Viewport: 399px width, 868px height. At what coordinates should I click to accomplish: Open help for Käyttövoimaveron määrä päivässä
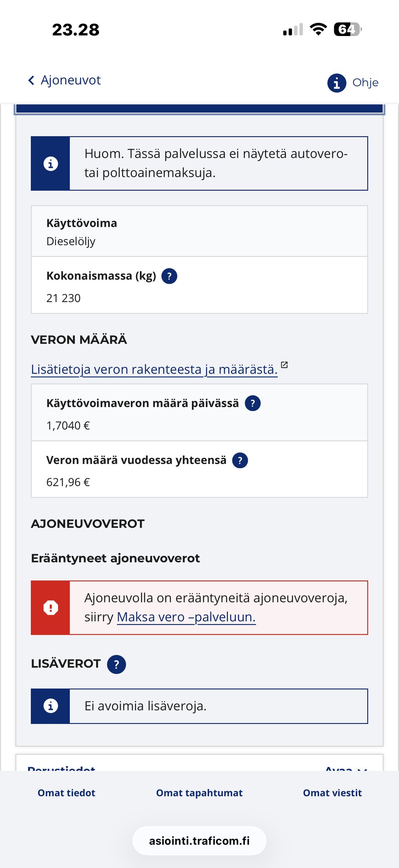point(253,403)
